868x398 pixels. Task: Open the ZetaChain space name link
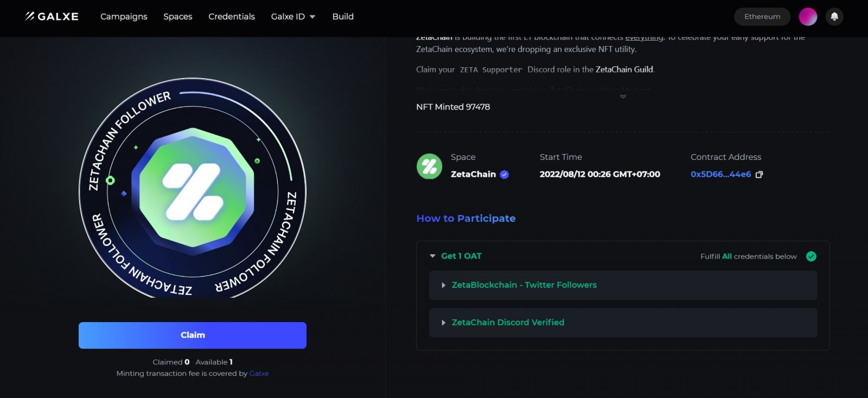pos(473,175)
